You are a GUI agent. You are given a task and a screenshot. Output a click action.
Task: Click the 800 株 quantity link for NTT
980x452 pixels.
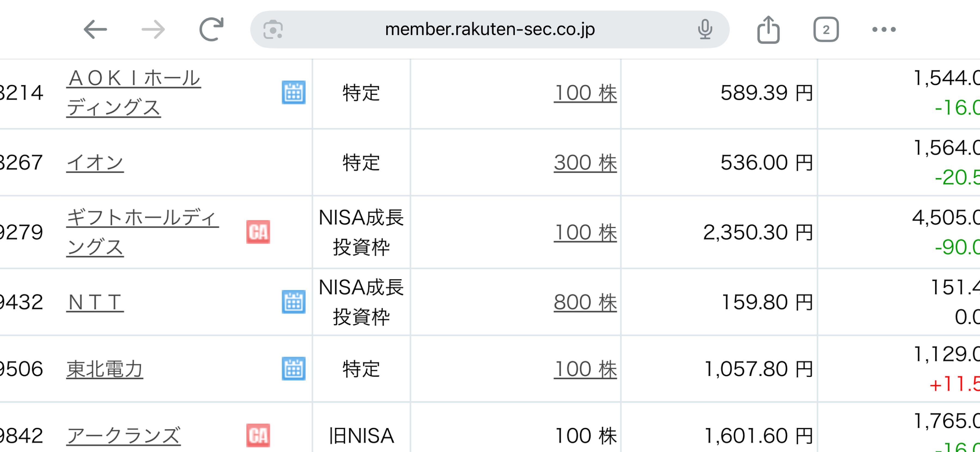coord(585,303)
